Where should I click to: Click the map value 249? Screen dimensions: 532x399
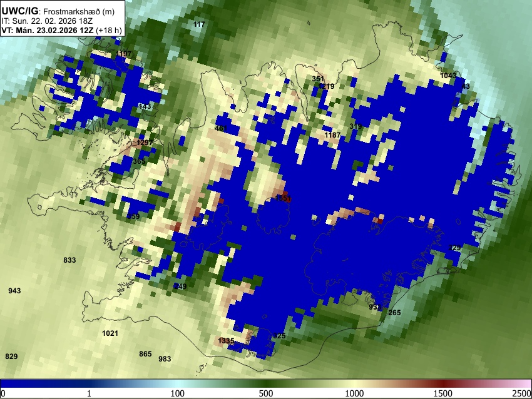(x=180, y=286)
